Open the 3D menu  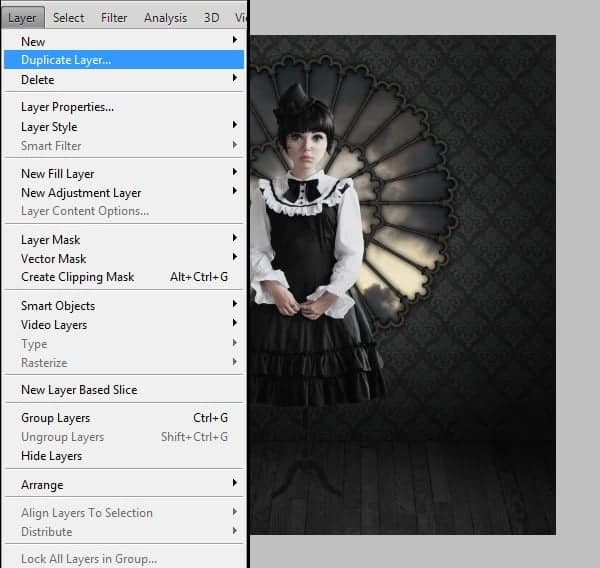[211, 17]
